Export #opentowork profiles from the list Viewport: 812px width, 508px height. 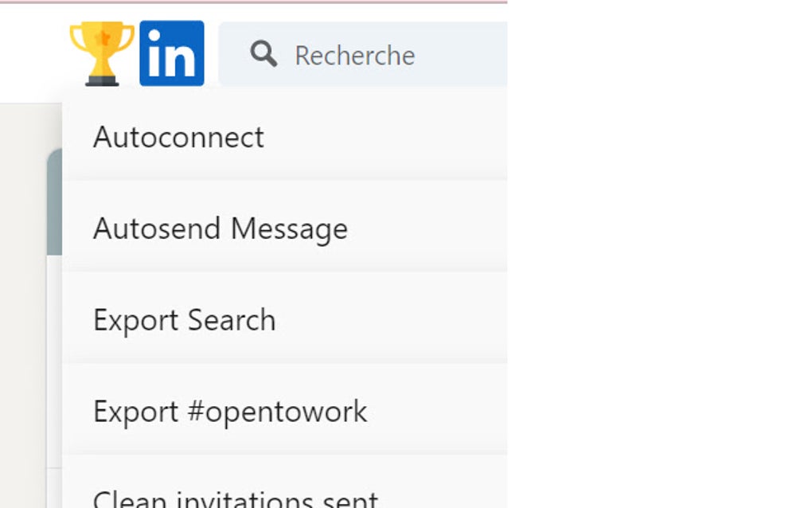point(230,412)
